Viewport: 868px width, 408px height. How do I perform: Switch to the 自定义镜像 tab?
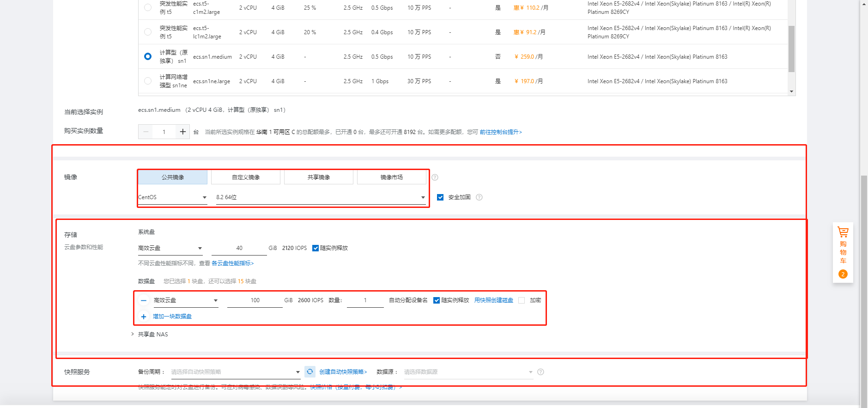(246, 177)
